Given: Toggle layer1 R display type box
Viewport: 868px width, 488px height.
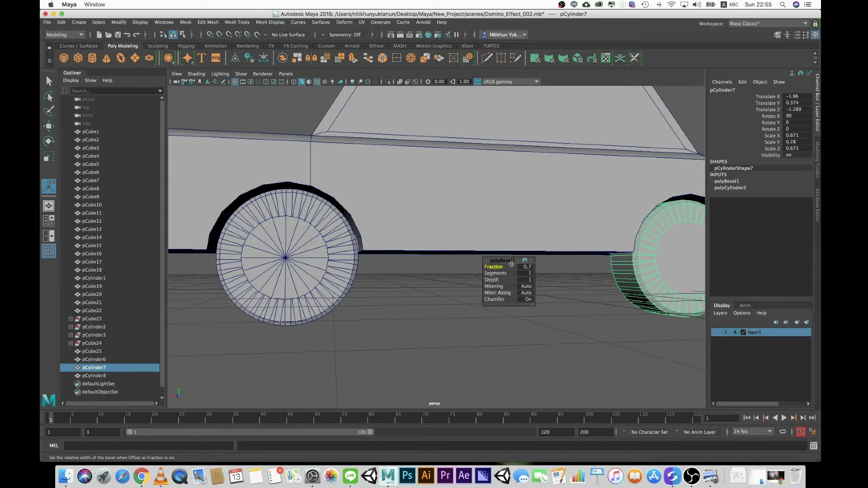Looking at the screenshot, I should tap(735, 333).
